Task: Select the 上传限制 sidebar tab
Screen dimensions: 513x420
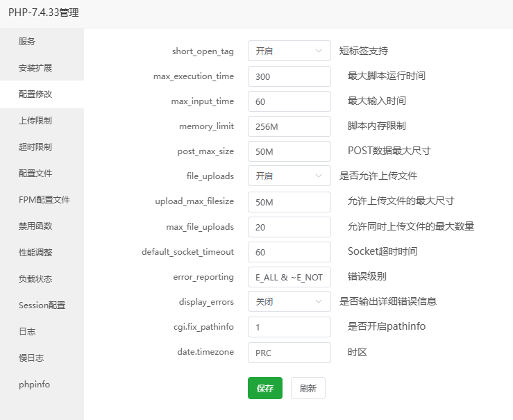Action: pyautogui.click(x=35, y=121)
